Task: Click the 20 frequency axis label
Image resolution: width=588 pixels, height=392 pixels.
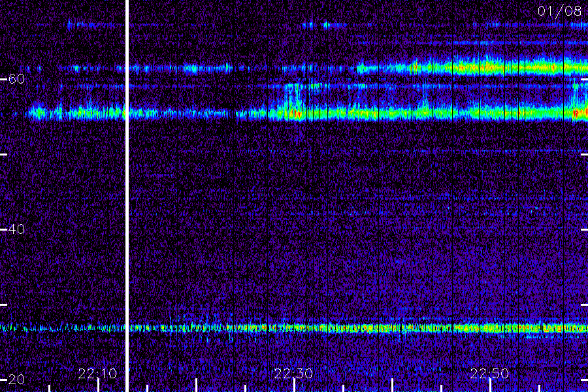Action: coord(16,379)
